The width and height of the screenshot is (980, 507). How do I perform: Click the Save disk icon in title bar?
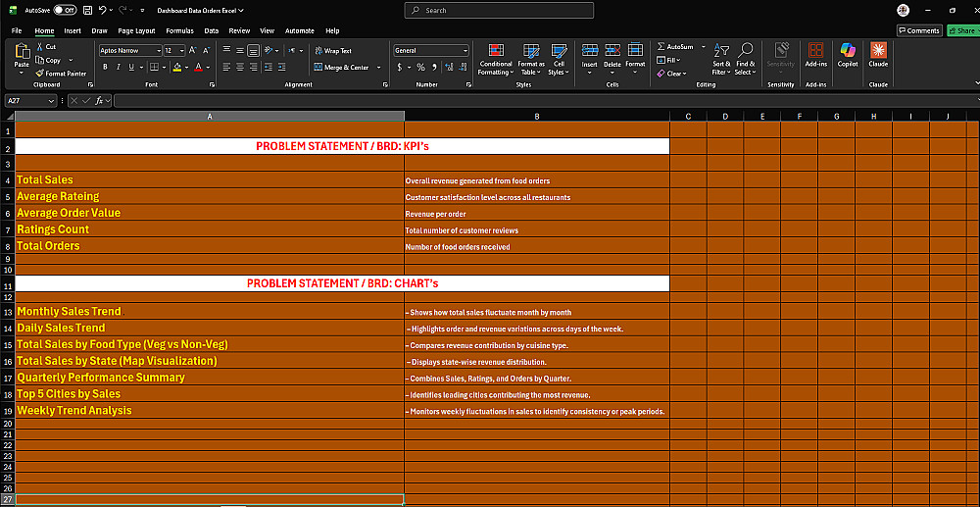tap(87, 11)
